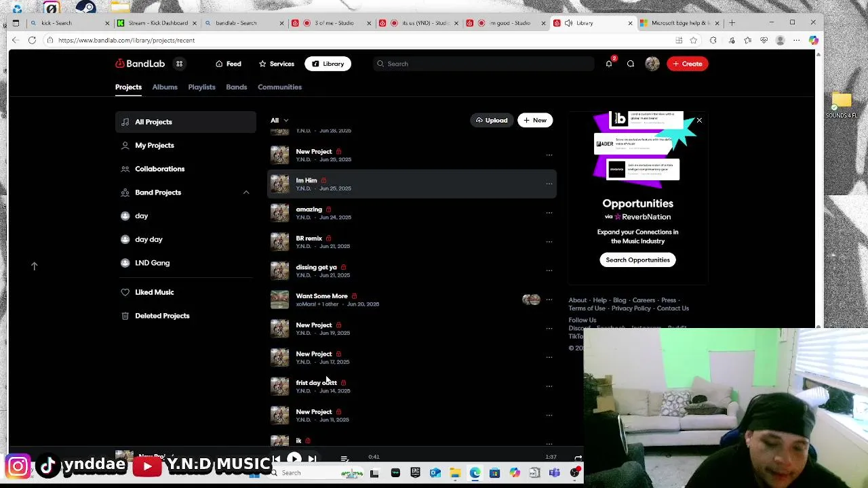Image resolution: width=868 pixels, height=488 pixels.
Task: Click the Upload button
Action: click(492, 121)
